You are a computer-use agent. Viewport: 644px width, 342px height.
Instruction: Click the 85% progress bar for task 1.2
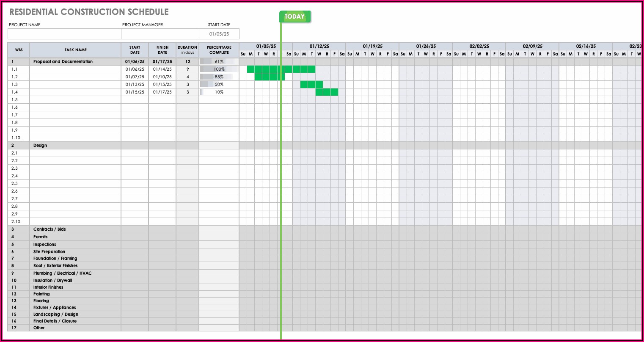219,77
